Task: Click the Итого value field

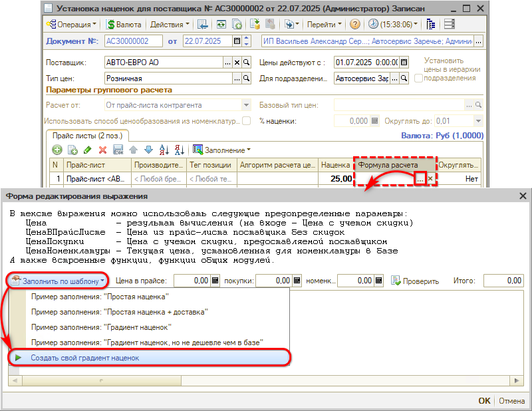Action: coord(503,281)
